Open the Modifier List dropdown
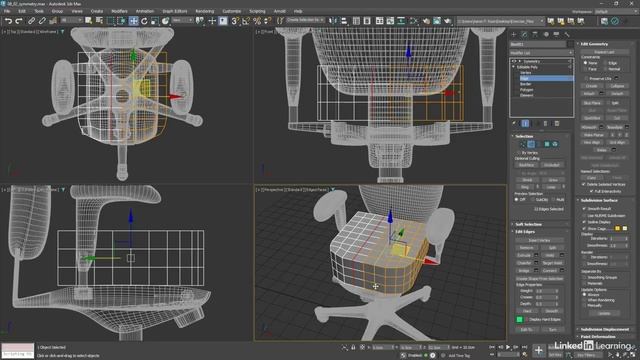Viewport: 640px width, 360px height. pos(541,53)
